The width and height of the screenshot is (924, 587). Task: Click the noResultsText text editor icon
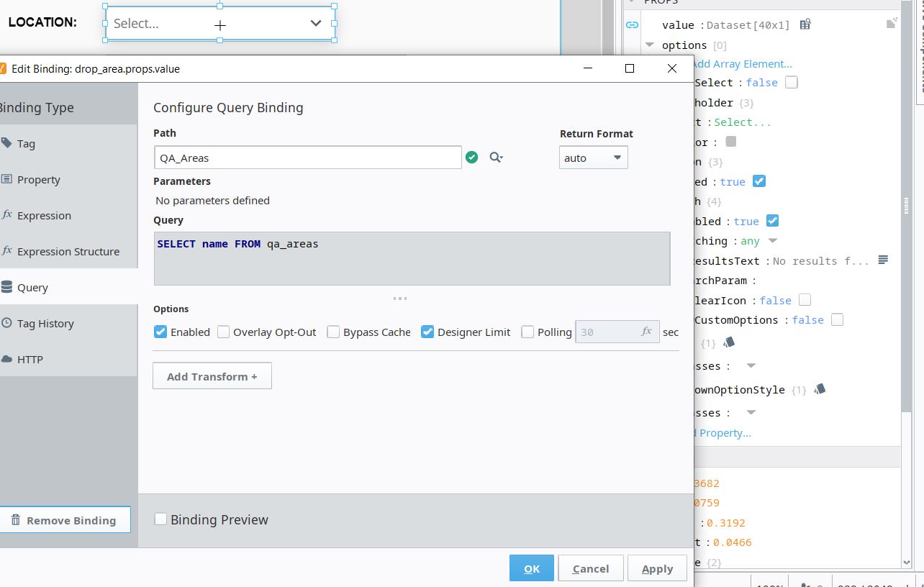click(x=883, y=260)
